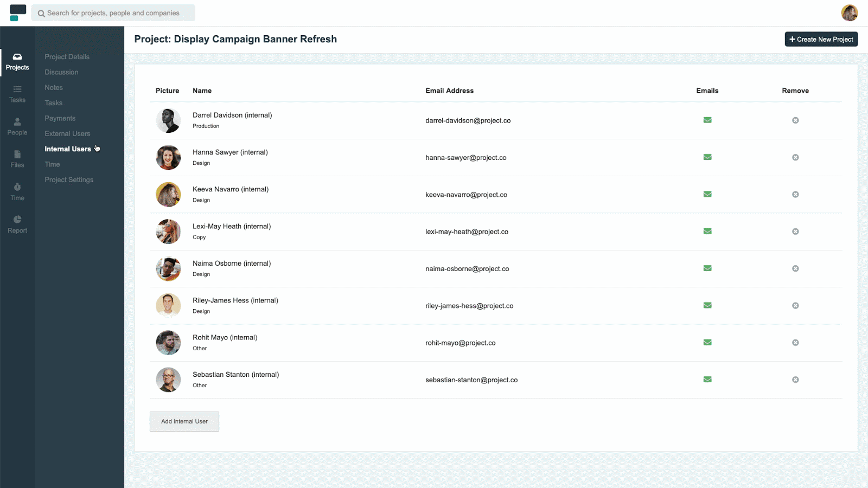Open the Time tracker in the main sidebar
This screenshot has height=488, width=868.
(17, 192)
